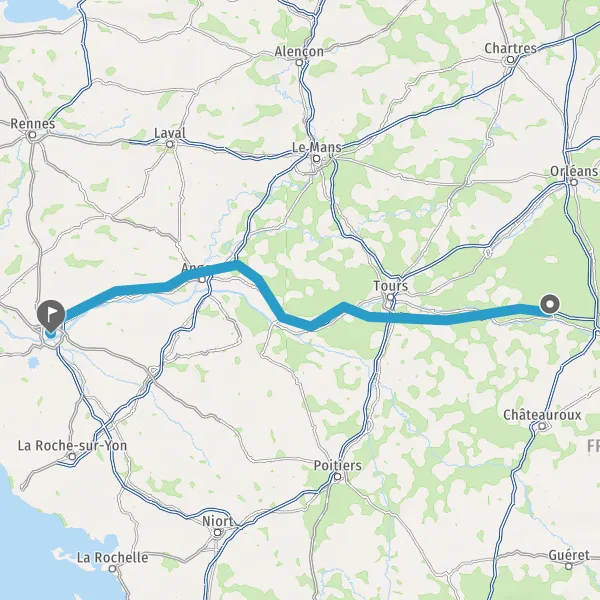This screenshot has width=600, height=600.
Task: Click the Niort city marker
Action: tap(217, 532)
